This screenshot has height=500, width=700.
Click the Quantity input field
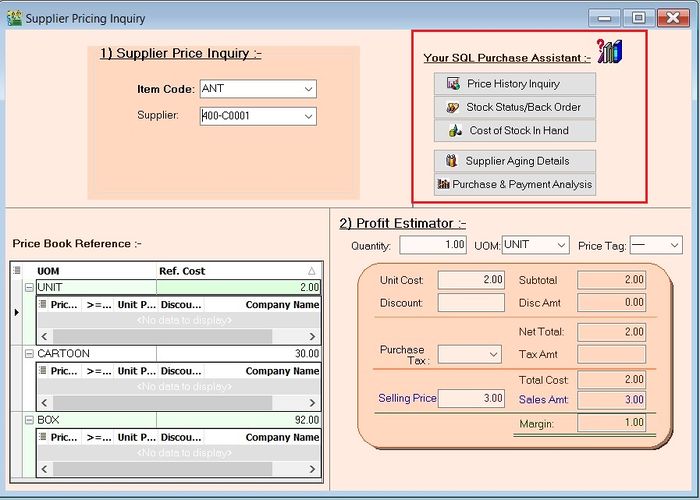[x=433, y=245]
